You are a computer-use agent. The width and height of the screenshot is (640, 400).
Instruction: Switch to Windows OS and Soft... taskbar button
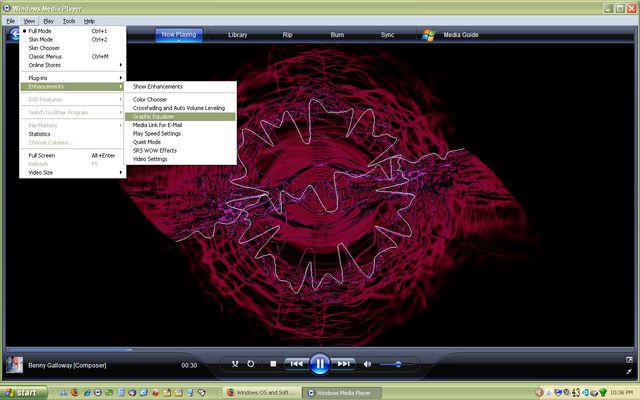(262, 393)
